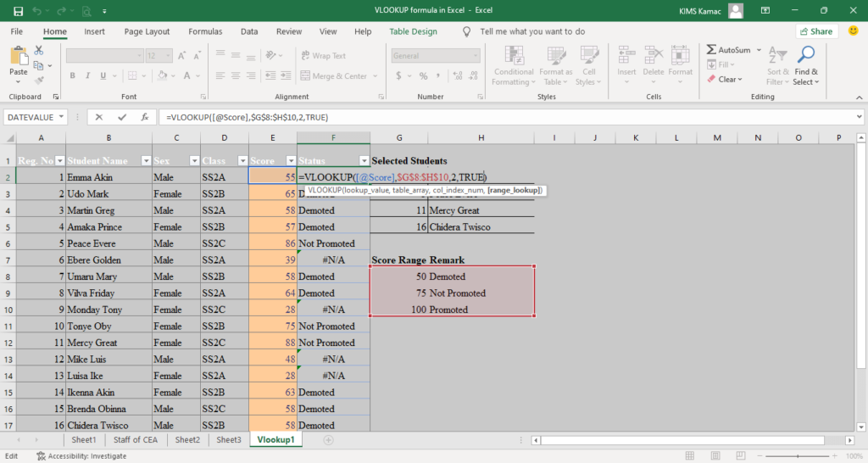
Task: Select the column F header
Action: [333, 138]
